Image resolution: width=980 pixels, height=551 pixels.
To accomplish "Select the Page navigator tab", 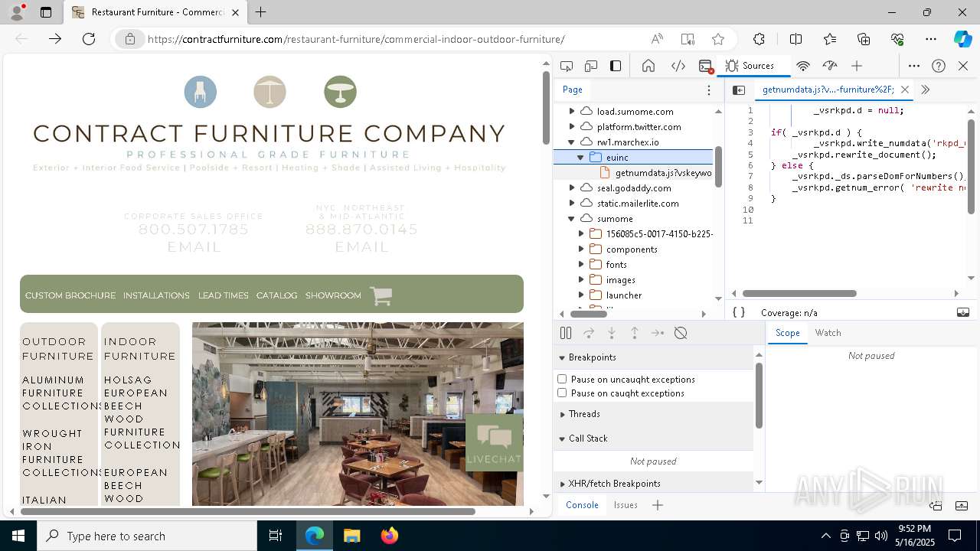I will tap(573, 90).
